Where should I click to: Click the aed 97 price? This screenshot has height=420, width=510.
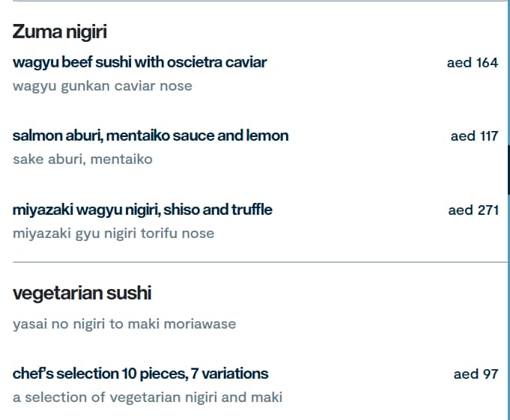[x=476, y=374]
